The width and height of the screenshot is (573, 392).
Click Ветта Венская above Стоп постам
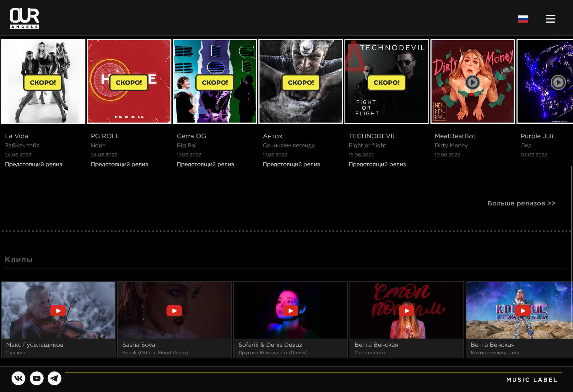(x=376, y=345)
